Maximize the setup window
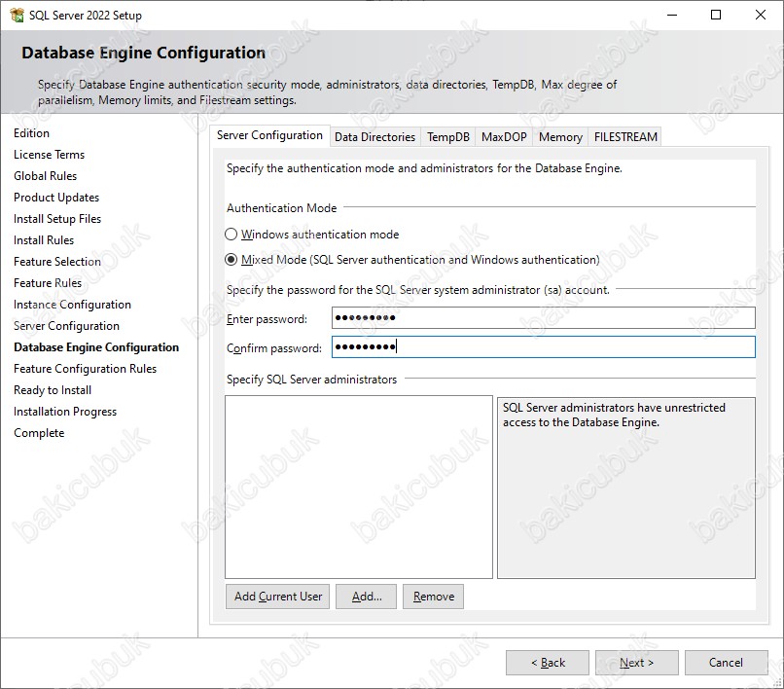 click(x=716, y=15)
